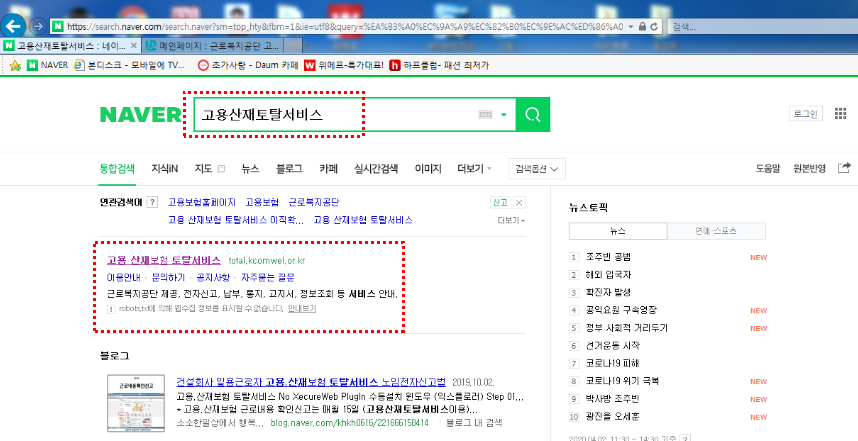This screenshot has height=441, width=858.
Task: Select the 고용산재토탈서비스 네이버 tab
Action: [x=70, y=45]
